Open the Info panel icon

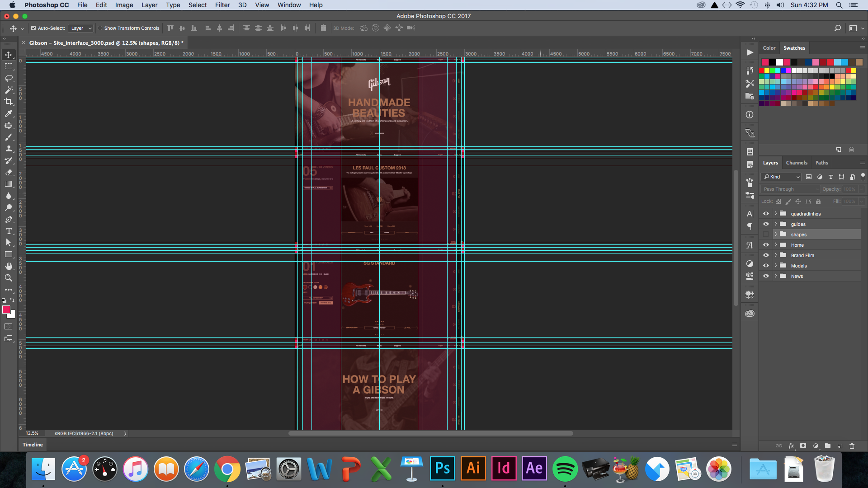point(750,115)
